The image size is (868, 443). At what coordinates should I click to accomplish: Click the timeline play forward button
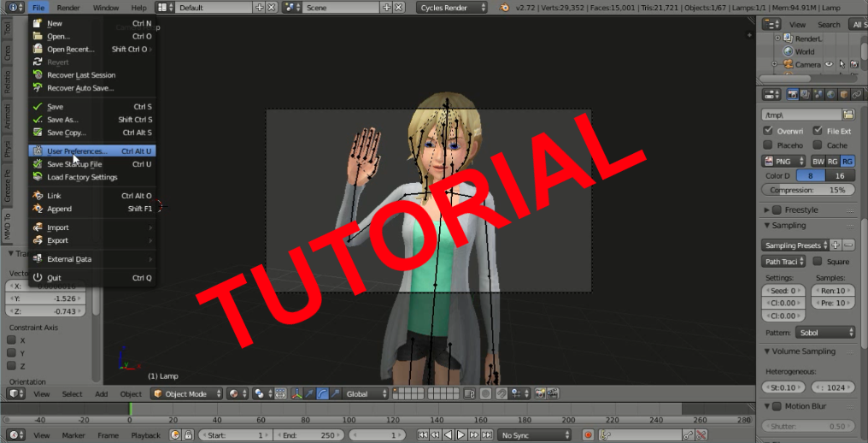460,435
